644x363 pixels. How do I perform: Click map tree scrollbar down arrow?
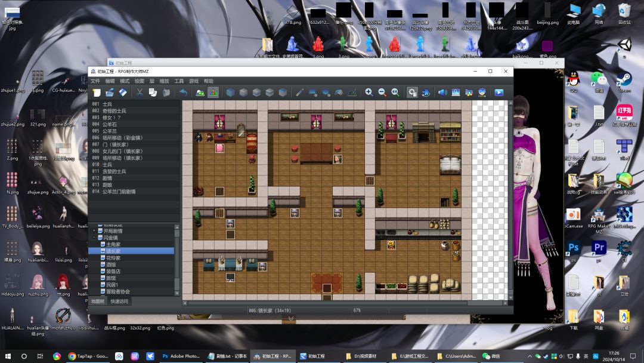coord(177,293)
